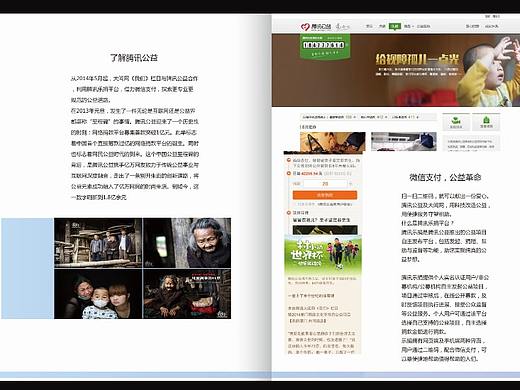Click the Tencent Gongyi heart logo
Screen dimensions: 520x390
click(316, 26)
